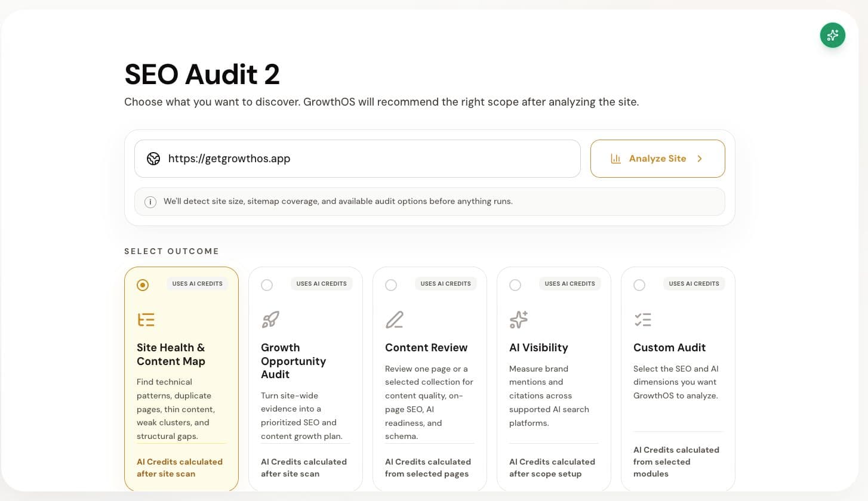
Task: Click the Custom Audit card title
Action: 669,348
